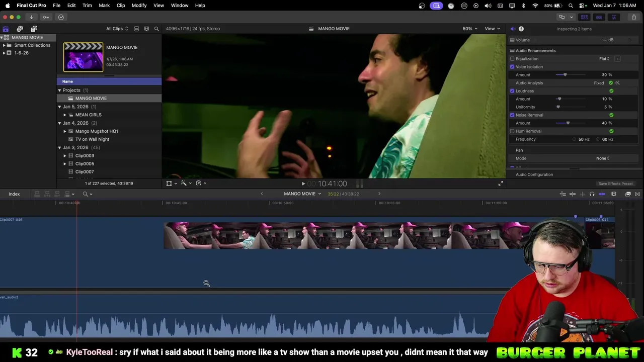This screenshot has height=362, width=644.
Task: Open the Transform tool popup in viewer
Action: (171, 184)
